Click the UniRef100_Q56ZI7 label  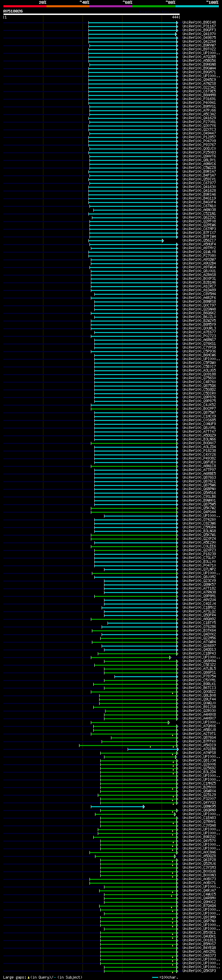pos(199,241)
